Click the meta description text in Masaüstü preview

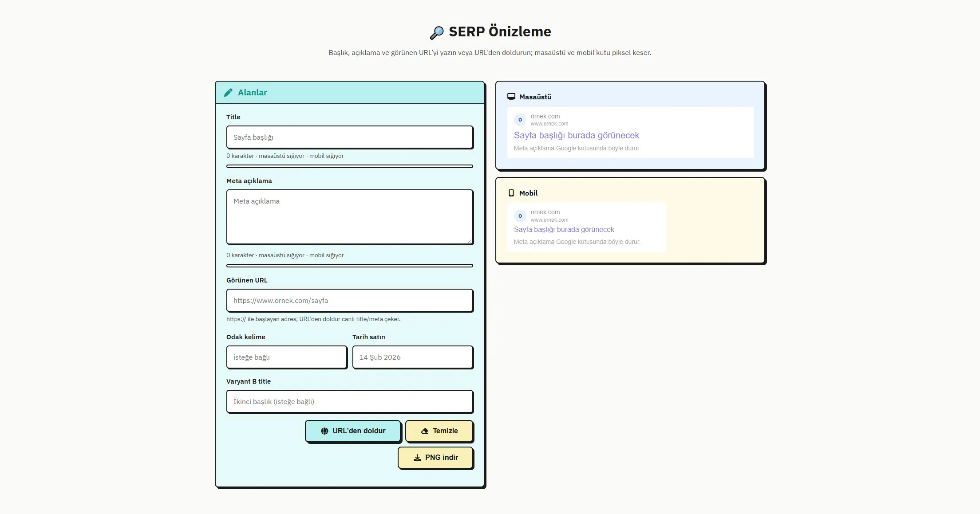click(577, 148)
